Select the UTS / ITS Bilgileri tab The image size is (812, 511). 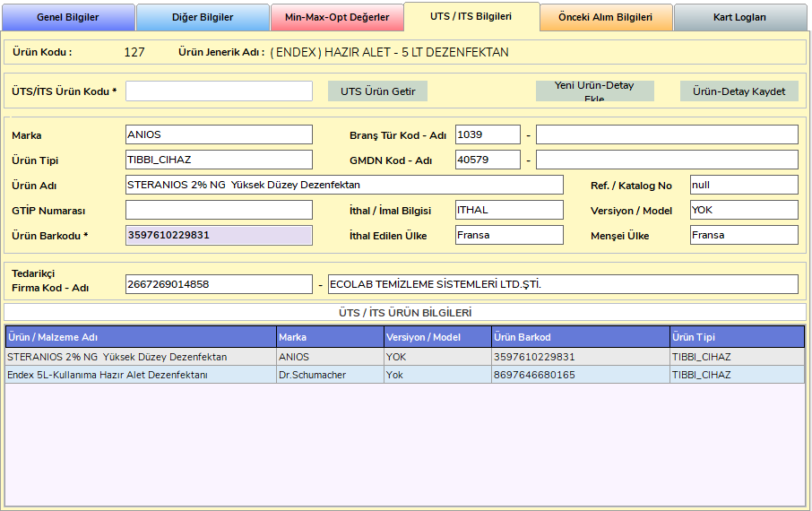471,16
